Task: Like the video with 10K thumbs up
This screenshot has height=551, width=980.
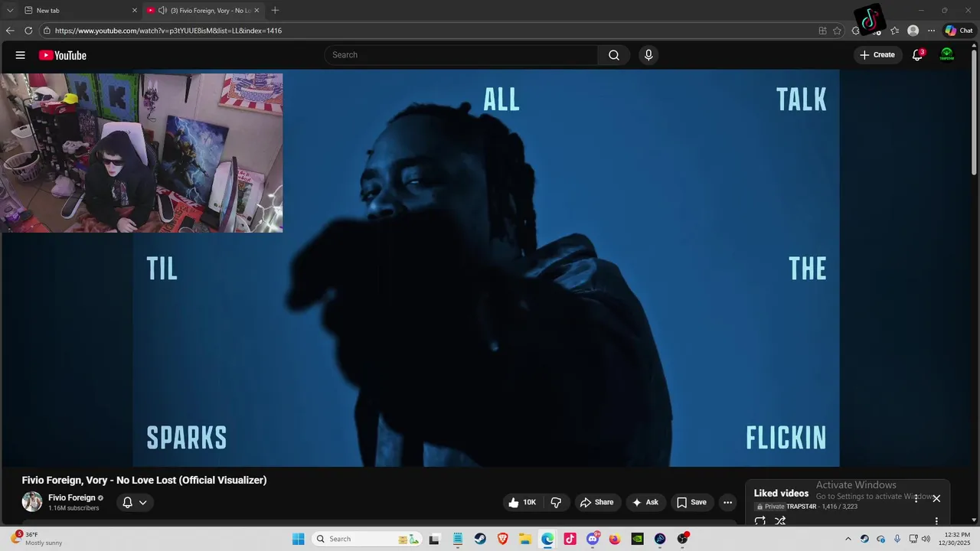Action: [521, 503]
